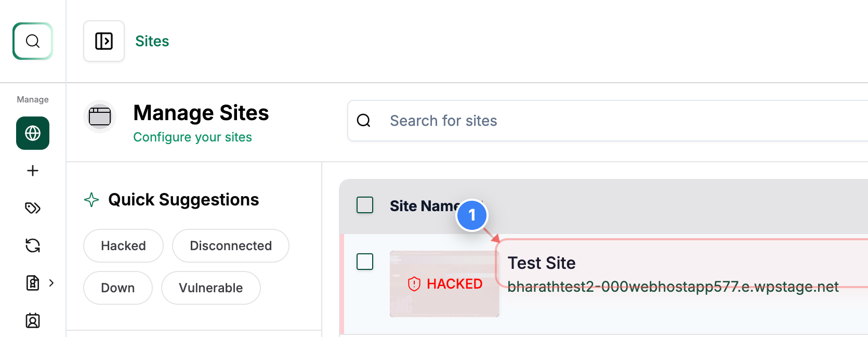Check the checkbox for the Test Site row
The height and width of the screenshot is (337, 868).
[365, 262]
